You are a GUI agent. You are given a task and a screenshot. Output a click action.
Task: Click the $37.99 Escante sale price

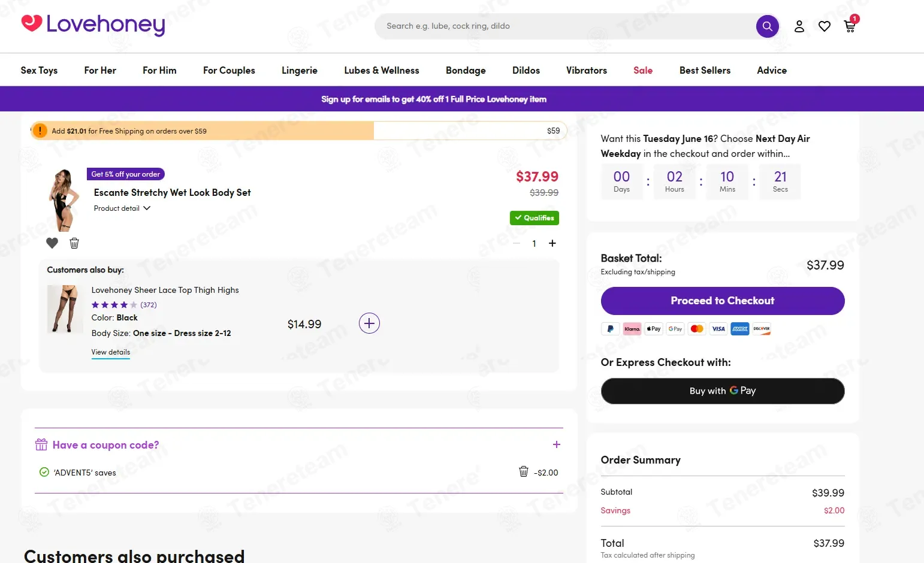[x=537, y=177]
